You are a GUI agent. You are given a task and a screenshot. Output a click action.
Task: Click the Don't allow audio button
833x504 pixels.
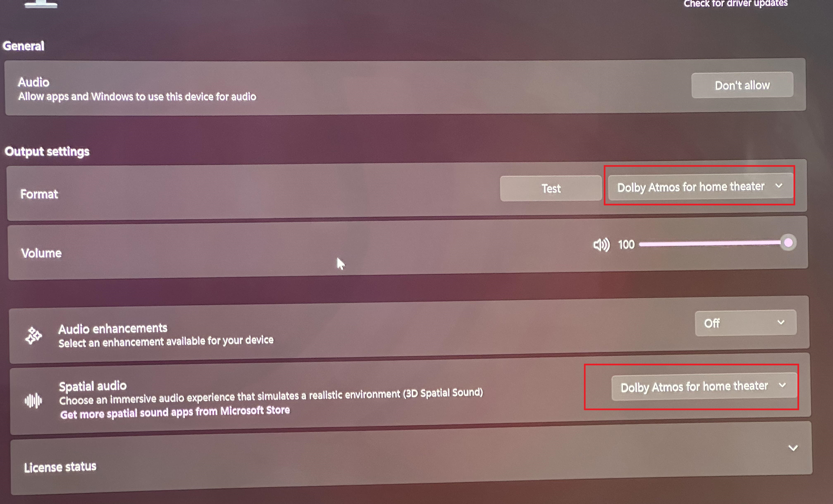742,85
